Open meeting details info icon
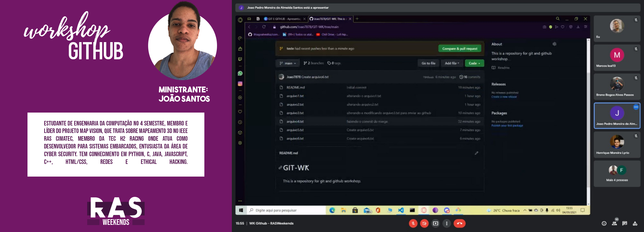The image size is (644, 232). click(604, 223)
